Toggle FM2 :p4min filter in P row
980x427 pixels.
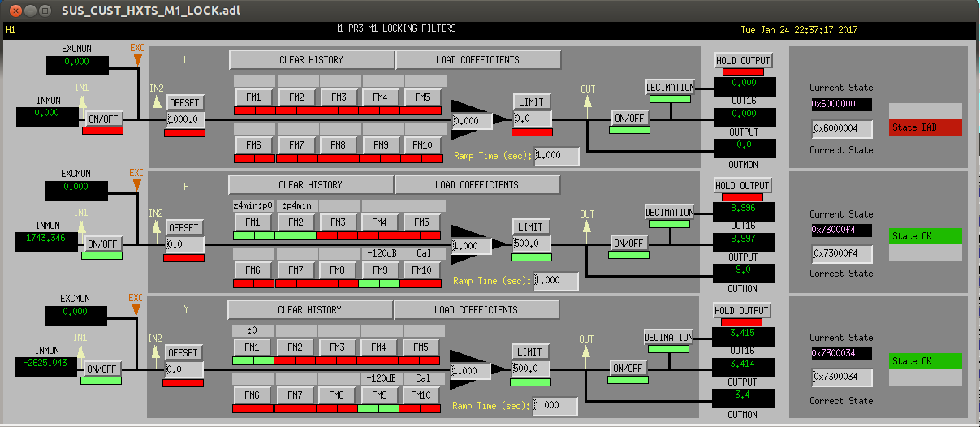coord(296,222)
